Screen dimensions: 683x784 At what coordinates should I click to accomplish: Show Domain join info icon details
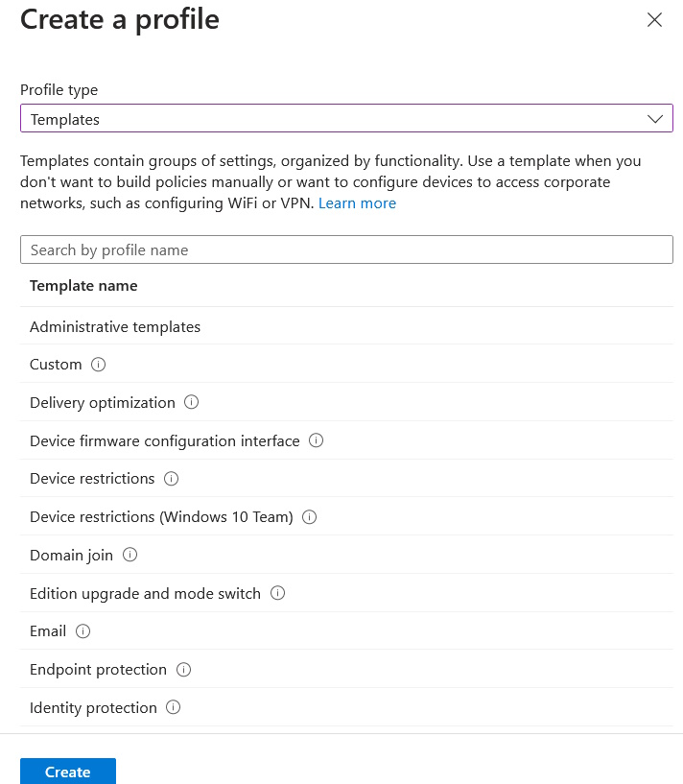tap(130, 555)
